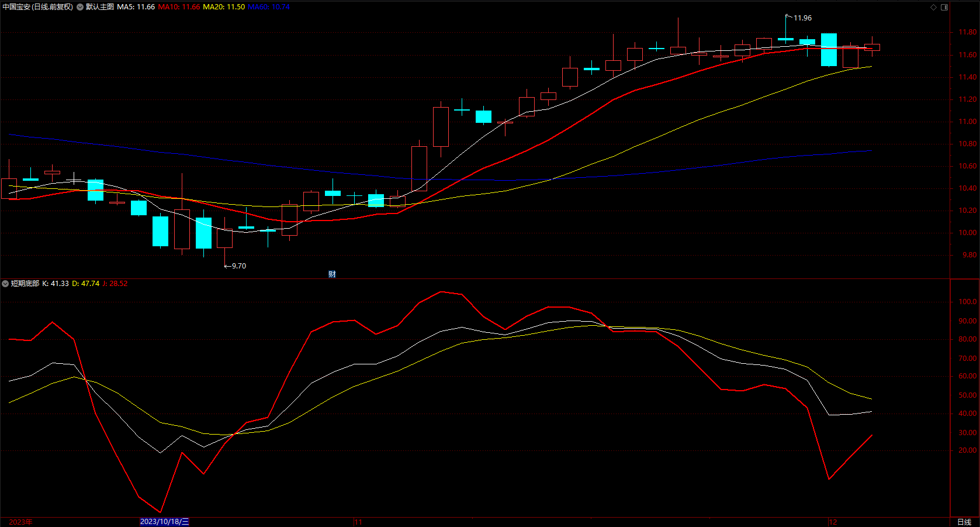Click the 12 month marker on time axis

833,522
